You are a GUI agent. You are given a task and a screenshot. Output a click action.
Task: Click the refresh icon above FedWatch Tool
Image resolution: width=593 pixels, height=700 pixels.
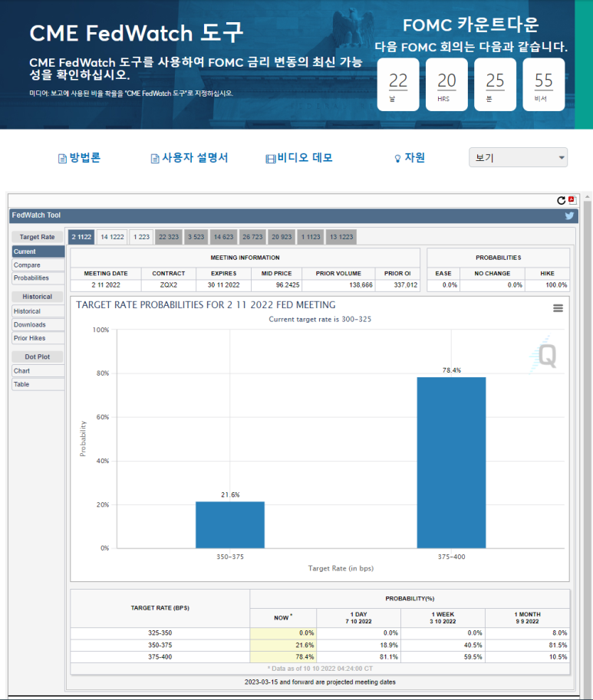(562, 200)
